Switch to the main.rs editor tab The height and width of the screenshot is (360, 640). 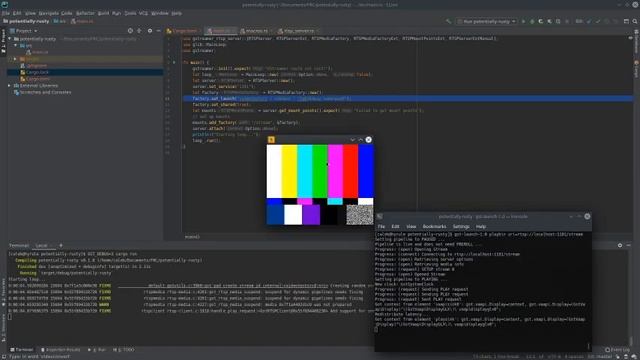tap(220, 31)
